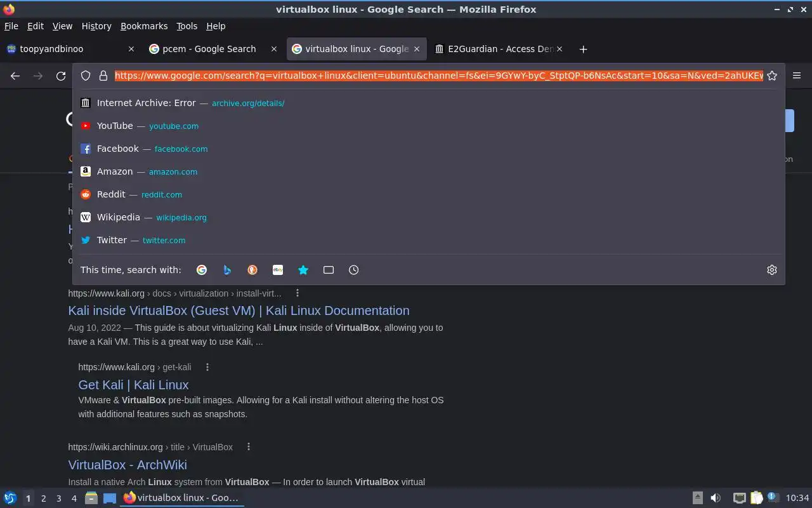This screenshot has width=812, height=508.
Task: Open options for Kali.org docs result
Action: [297, 293]
